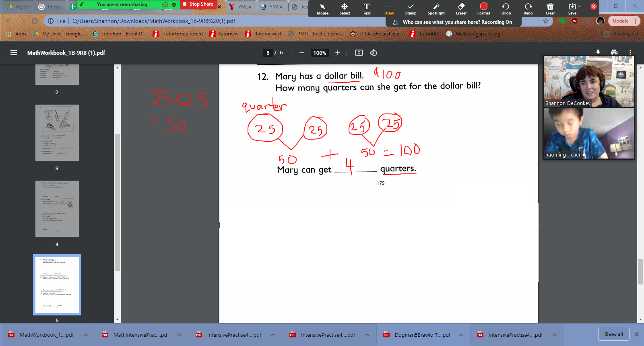Redo the annotation
The height and width of the screenshot is (346, 644).
(528, 9)
